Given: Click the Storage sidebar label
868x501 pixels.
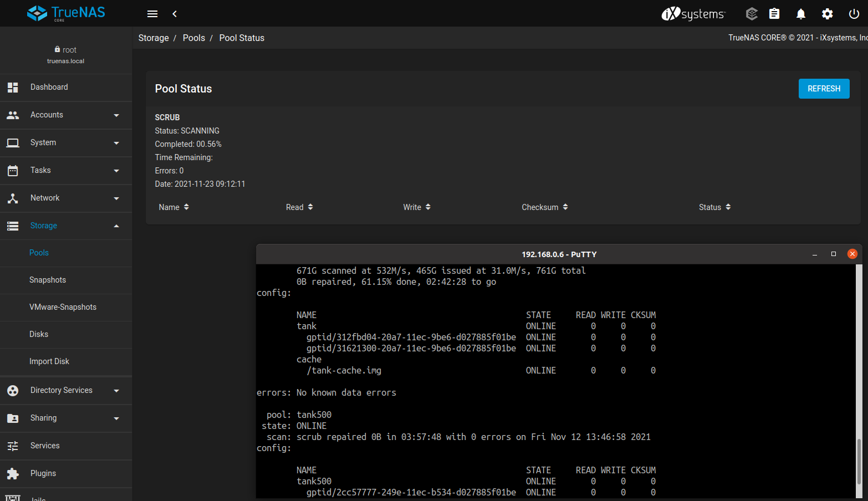Looking at the screenshot, I should click(x=44, y=226).
